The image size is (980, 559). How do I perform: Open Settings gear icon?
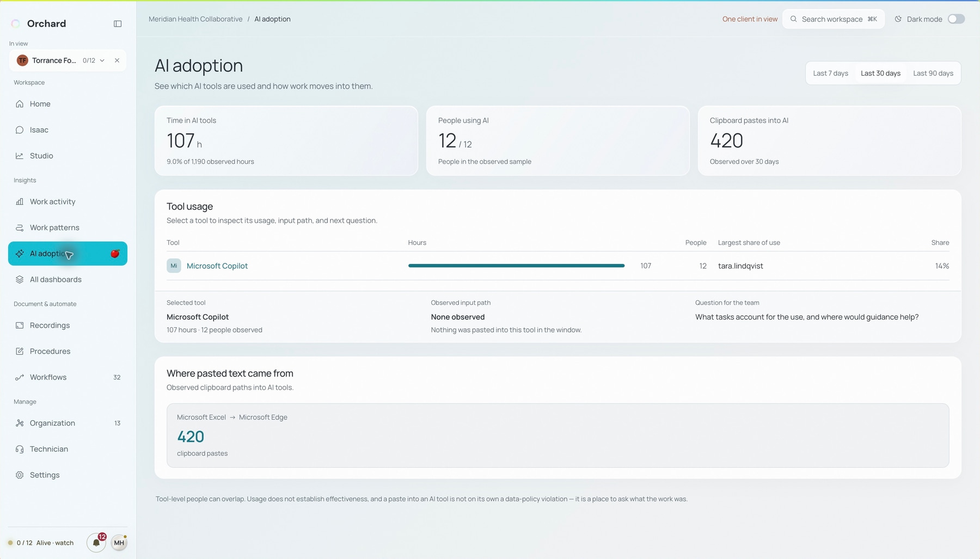pyautogui.click(x=20, y=475)
